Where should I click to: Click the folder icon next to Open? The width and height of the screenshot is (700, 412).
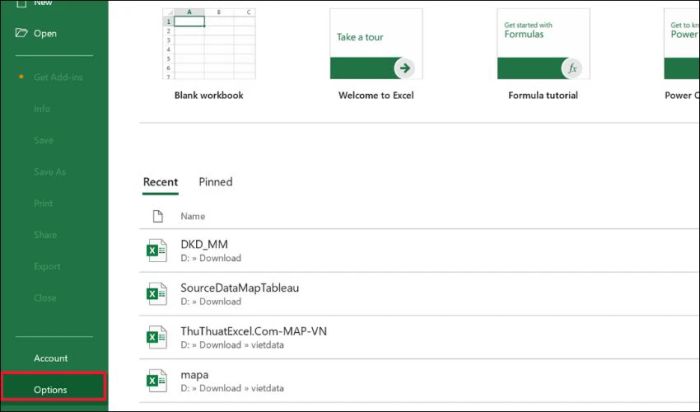coord(21,33)
